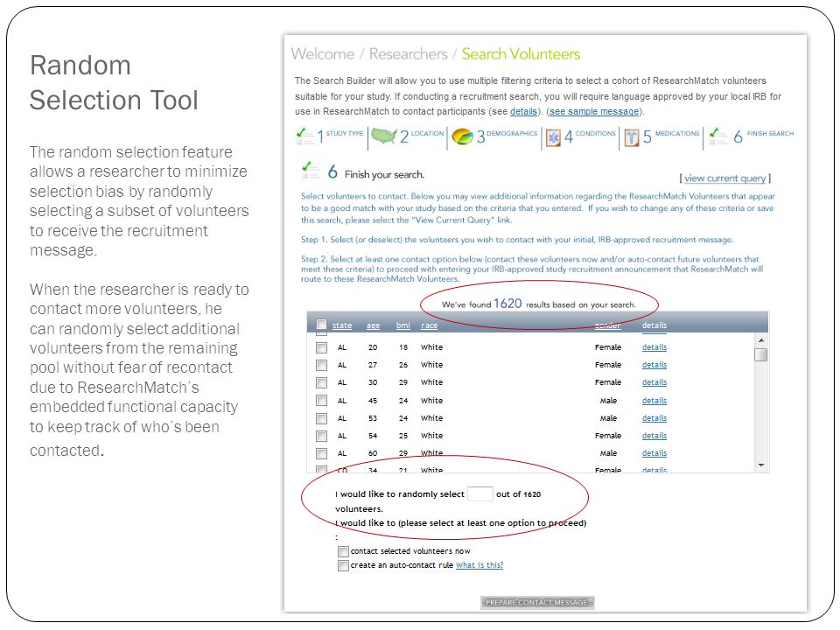Viewport: 840px width, 630px height.
Task: Click the Demographics step 3 pie chart icon
Action: tap(462, 136)
